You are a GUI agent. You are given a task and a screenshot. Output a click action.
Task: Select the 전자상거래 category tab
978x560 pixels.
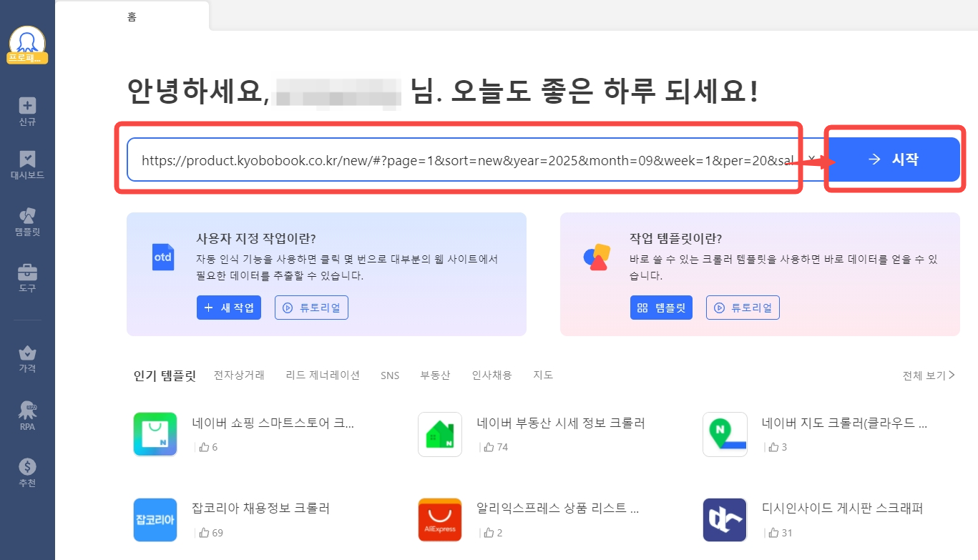(x=239, y=375)
